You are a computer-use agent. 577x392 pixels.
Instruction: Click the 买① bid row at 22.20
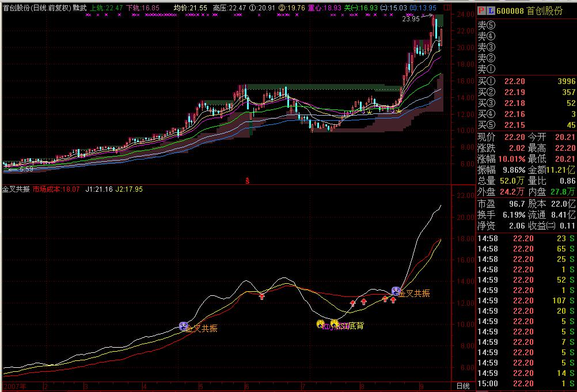pos(526,81)
